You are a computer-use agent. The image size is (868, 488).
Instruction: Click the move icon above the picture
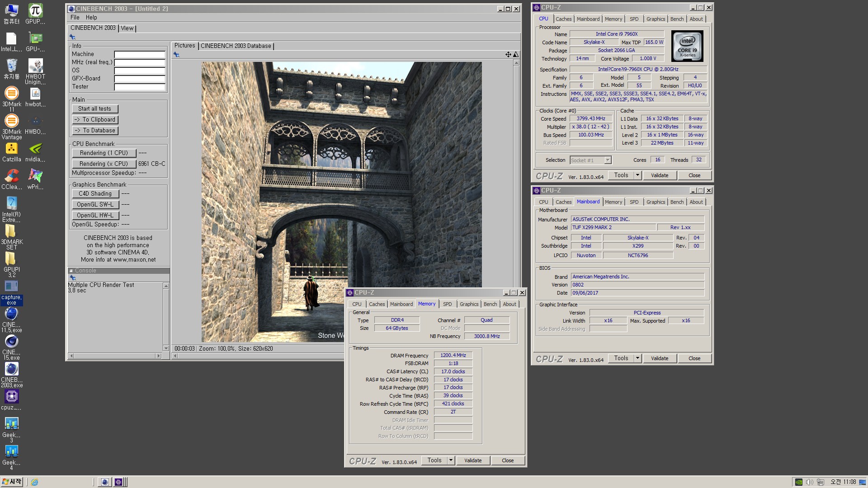click(x=508, y=54)
